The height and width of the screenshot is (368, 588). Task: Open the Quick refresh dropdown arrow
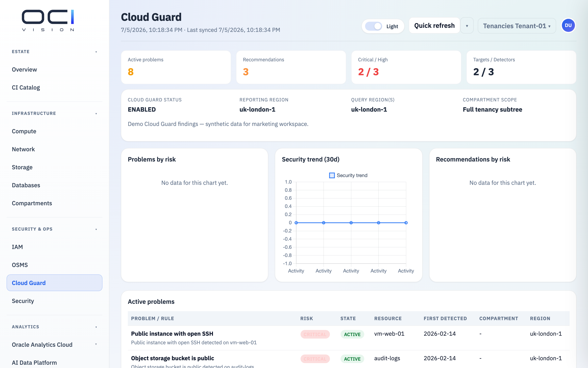click(x=467, y=26)
